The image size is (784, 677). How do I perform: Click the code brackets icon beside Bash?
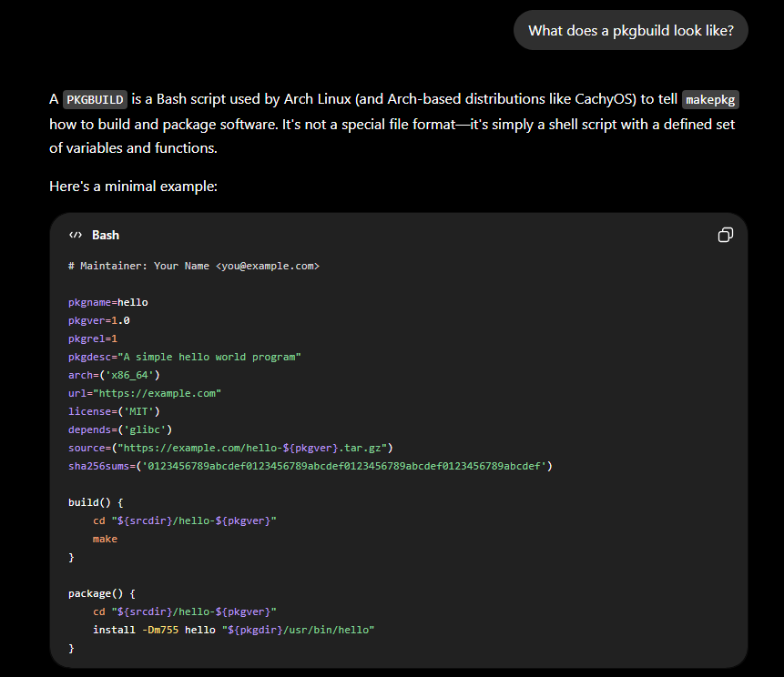pyautogui.click(x=76, y=235)
